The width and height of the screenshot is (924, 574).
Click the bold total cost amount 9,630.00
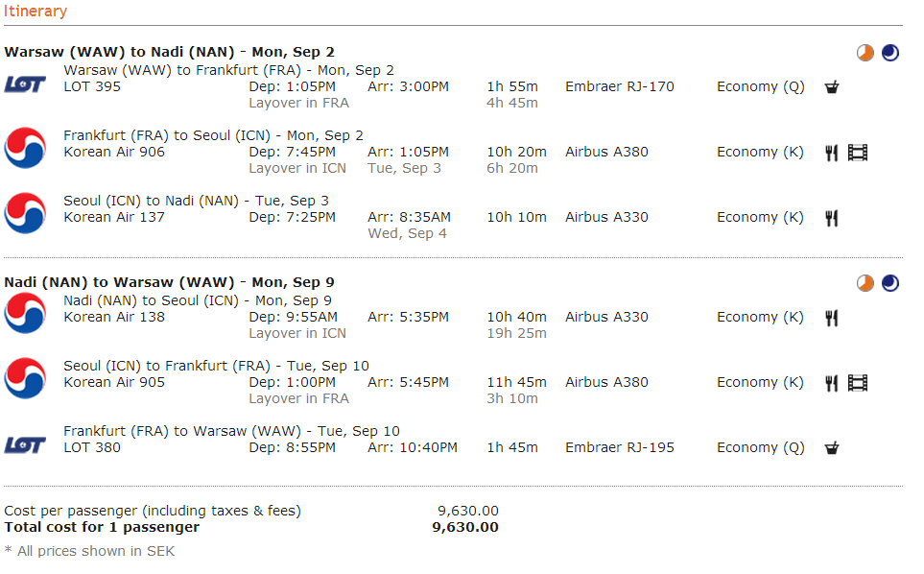(x=465, y=527)
